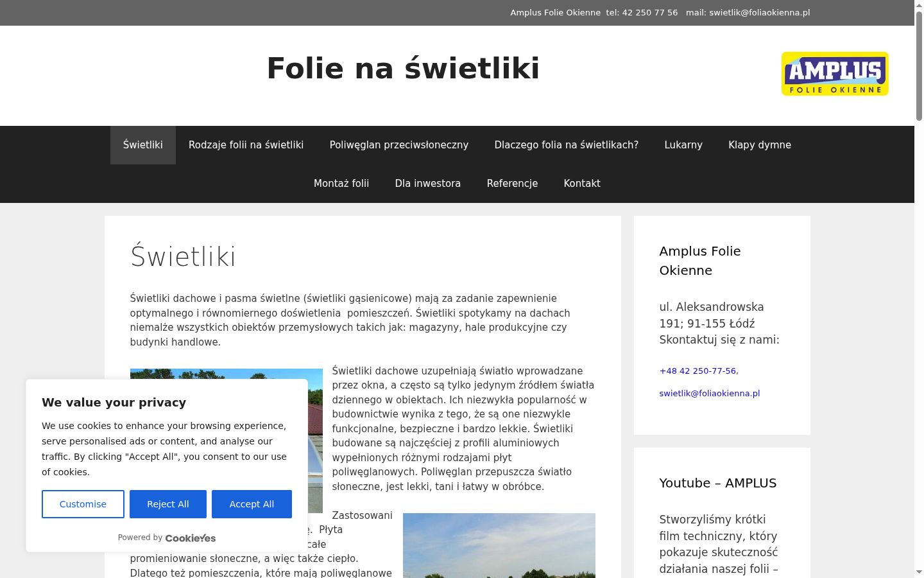Click Accept All cookies button
Viewport: 924px width, 578px height.
252,504
